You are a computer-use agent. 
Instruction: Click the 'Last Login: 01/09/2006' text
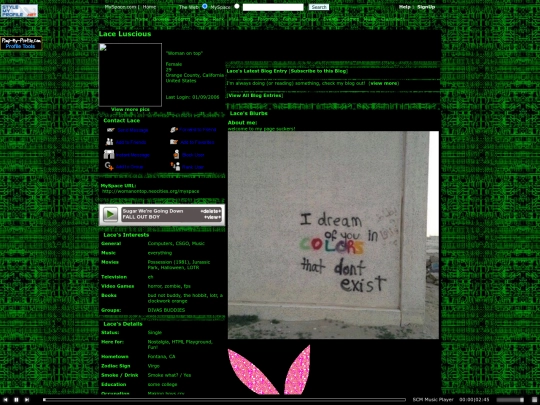192,97
